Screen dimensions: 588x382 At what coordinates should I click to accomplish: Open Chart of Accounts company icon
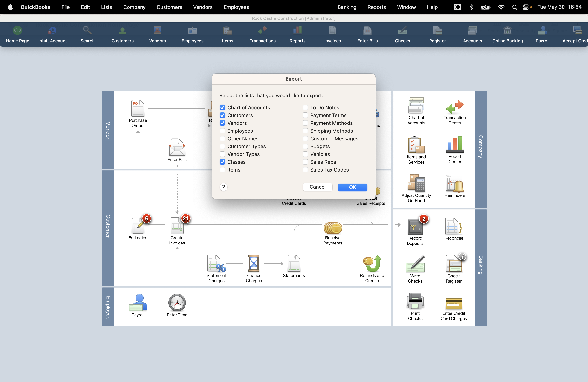coord(416,105)
